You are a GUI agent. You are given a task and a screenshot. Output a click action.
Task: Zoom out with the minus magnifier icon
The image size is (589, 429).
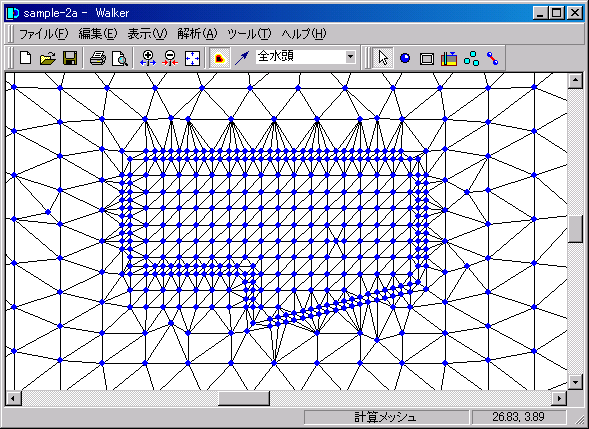[x=170, y=58]
